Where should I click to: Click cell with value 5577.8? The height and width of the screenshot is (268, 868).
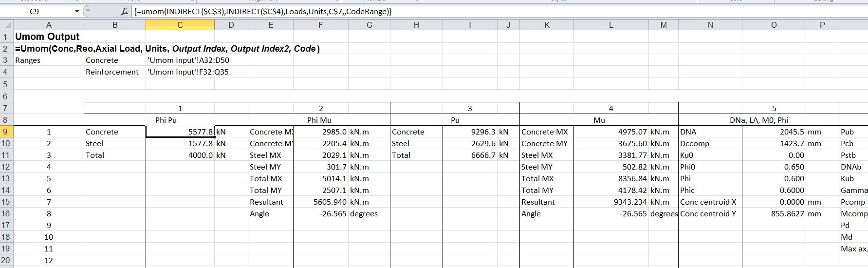180,132
